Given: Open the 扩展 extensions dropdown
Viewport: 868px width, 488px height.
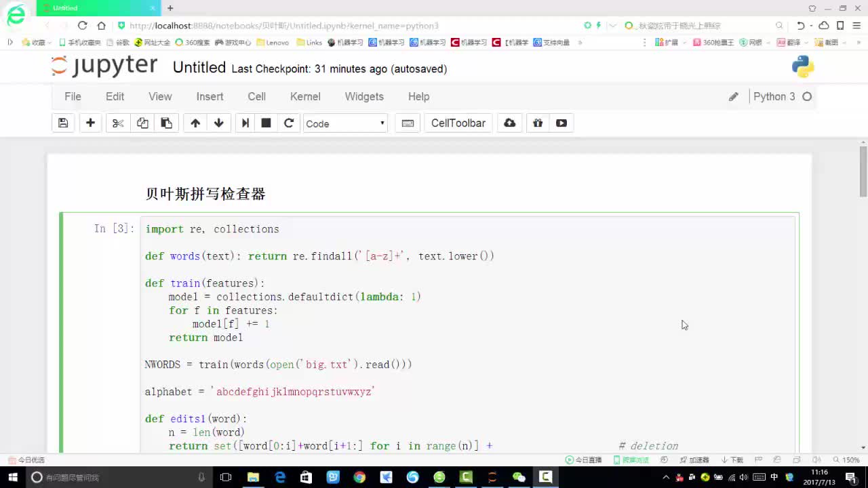Looking at the screenshot, I should pos(671,42).
